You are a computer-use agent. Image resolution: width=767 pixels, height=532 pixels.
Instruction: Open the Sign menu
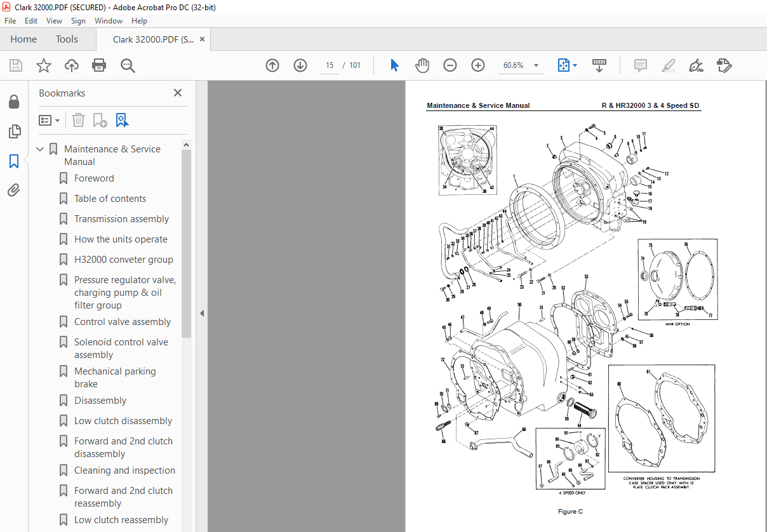(x=78, y=21)
